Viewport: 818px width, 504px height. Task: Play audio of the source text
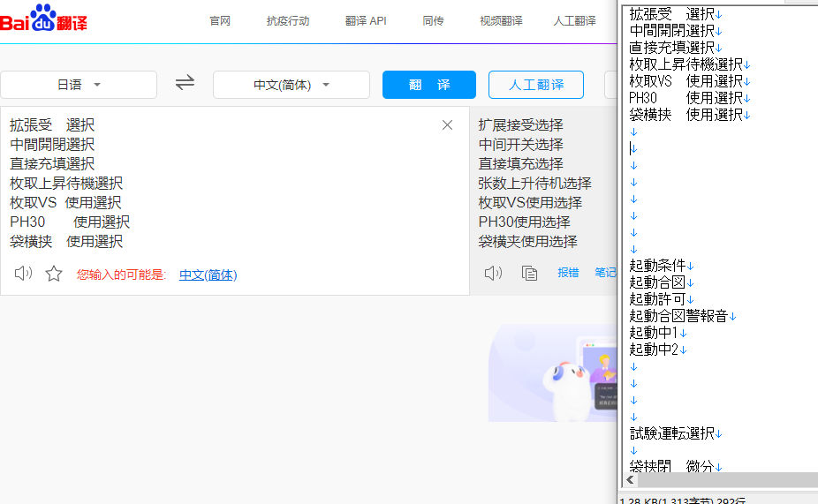click(23, 274)
